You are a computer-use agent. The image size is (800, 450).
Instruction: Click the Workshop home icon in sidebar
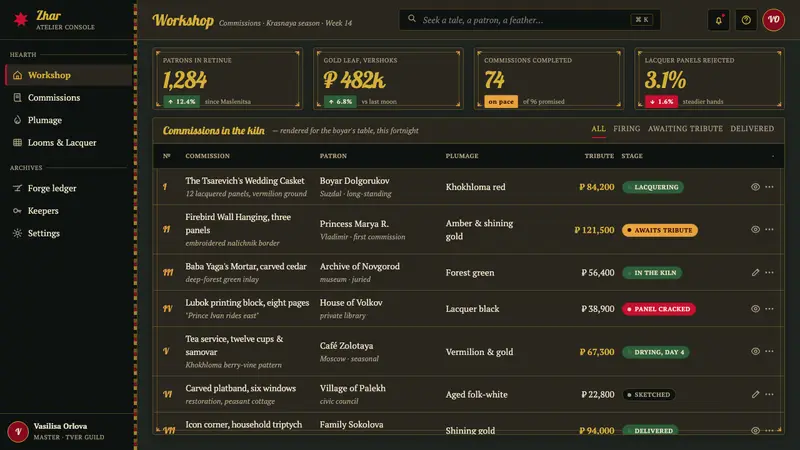click(x=17, y=75)
